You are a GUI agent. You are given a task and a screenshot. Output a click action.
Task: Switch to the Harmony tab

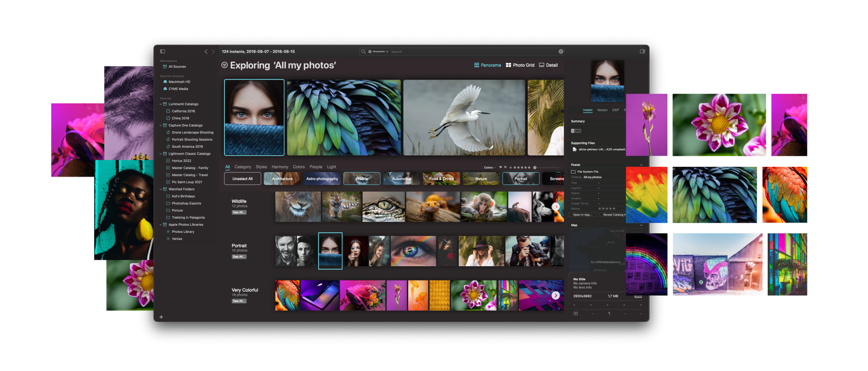[x=279, y=167]
